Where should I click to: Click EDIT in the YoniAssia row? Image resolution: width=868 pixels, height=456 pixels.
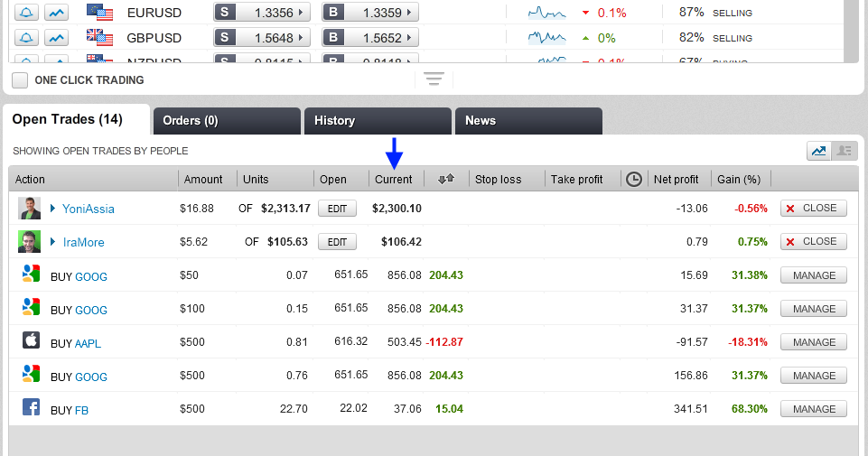337,208
